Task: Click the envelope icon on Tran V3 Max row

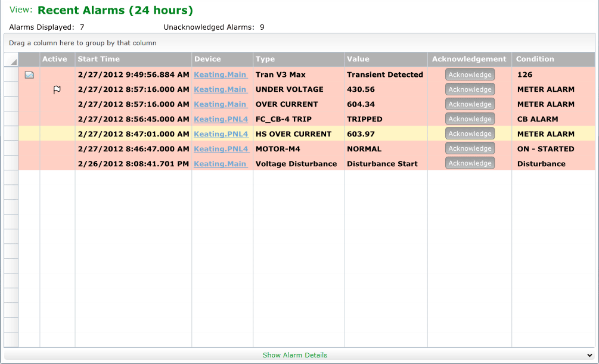Action: click(x=29, y=75)
